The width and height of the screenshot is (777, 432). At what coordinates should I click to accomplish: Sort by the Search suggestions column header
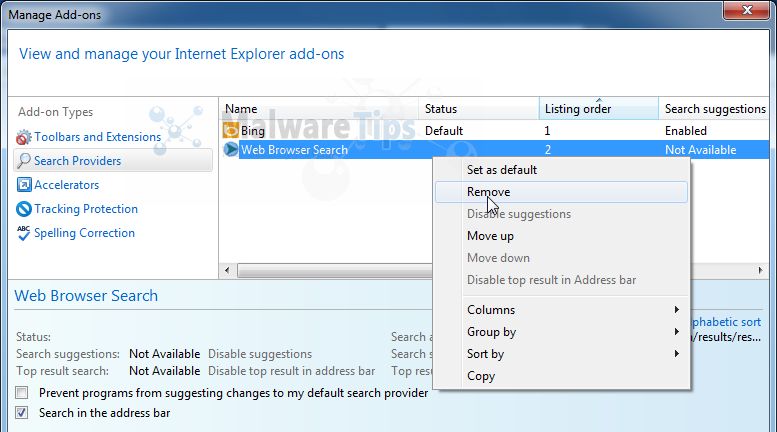pos(714,108)
